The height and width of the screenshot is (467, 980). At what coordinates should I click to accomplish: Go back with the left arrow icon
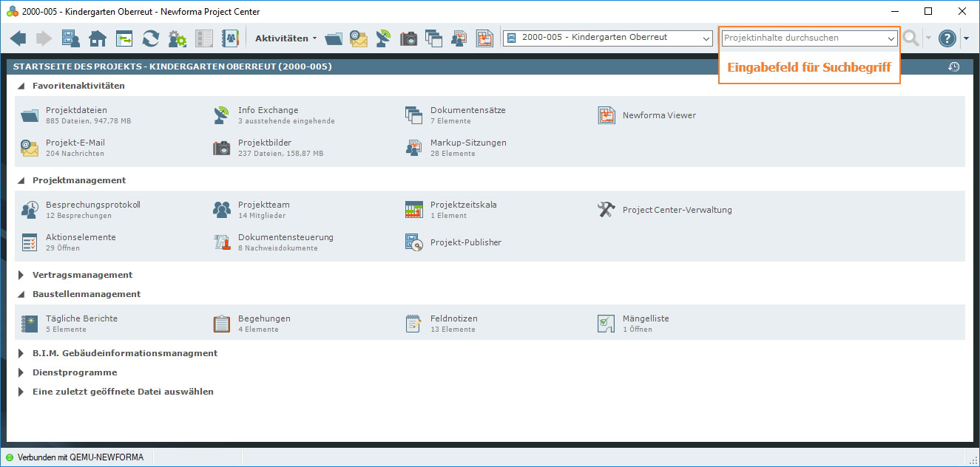(18, 38)
